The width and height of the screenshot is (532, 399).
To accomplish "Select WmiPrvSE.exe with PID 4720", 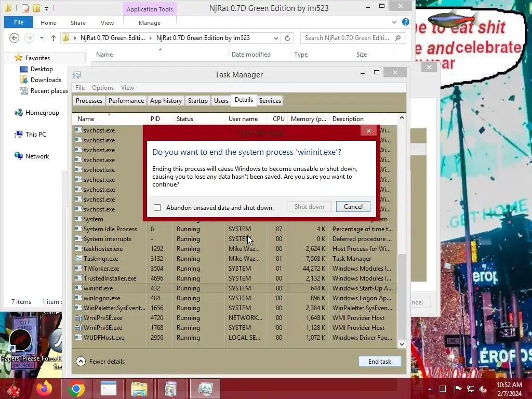I will pyautogui.click(x=234, y=317).
